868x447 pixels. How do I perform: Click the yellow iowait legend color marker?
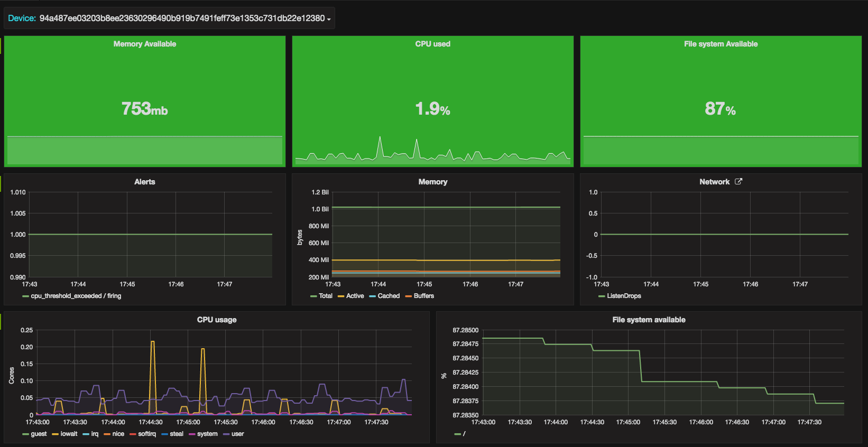[x=55, y=434]
